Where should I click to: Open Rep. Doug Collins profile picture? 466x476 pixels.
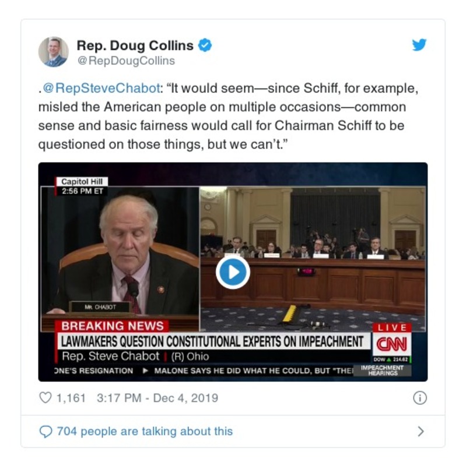54,52
